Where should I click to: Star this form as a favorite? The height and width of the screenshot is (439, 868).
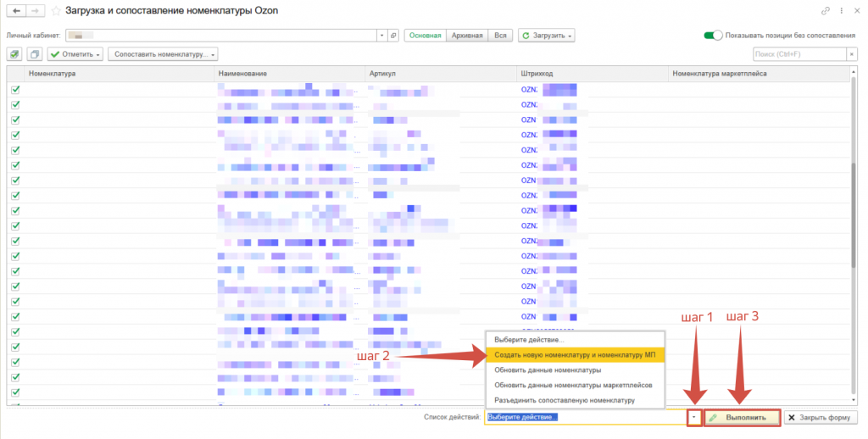point(56,11)
